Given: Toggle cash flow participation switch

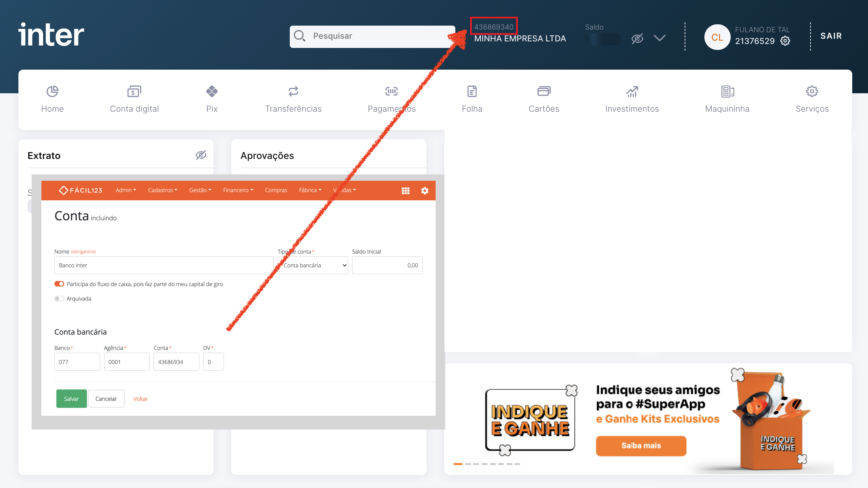Looking at the screenshot, I should click(59, 284).
